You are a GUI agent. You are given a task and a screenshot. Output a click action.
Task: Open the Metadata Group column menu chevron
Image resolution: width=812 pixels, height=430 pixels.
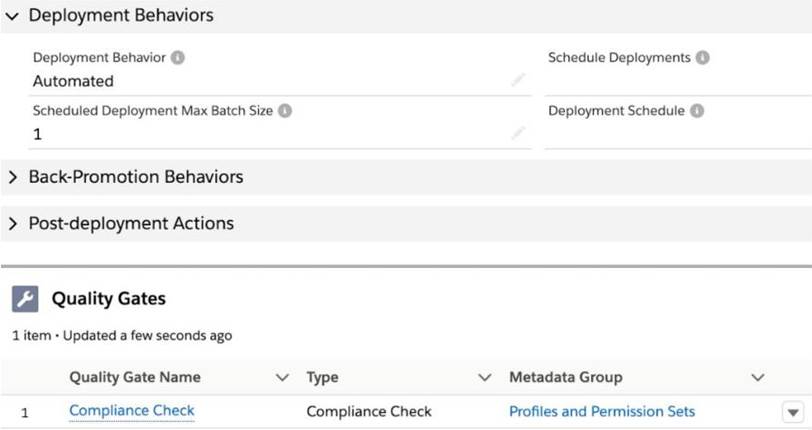pyautogui.click(x=757, y=378)
